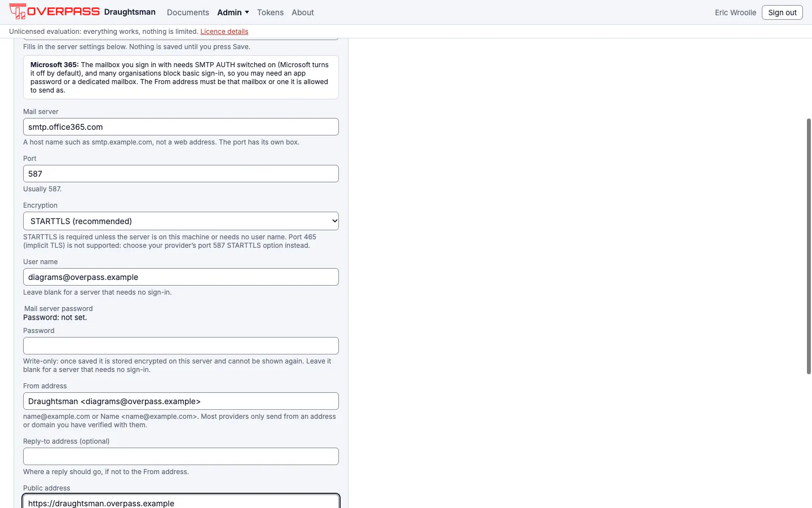This screenshot has height=508, width=812.
Task: Click the 'Mail server password' label
Action: point(59,309)
